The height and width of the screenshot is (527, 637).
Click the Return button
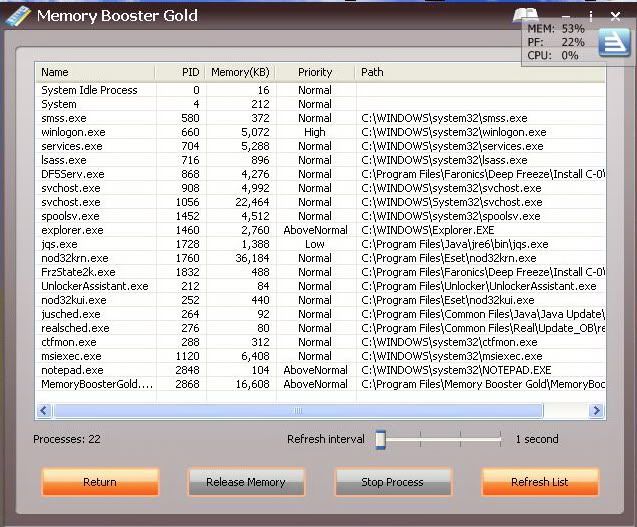pyautogui.click(x=100, y=482)
